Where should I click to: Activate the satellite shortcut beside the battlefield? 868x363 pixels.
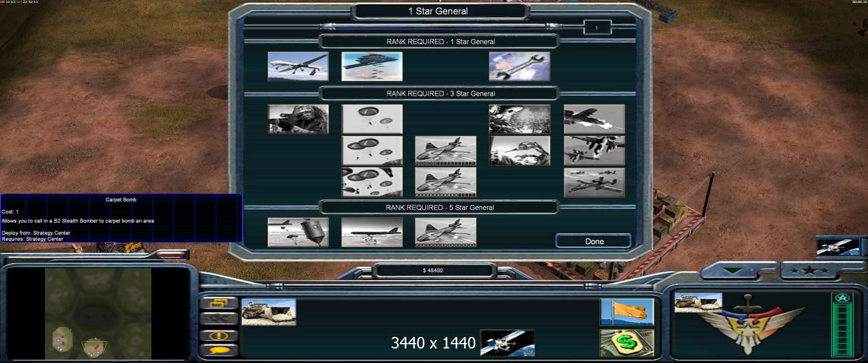pyautogui.click(x=838, y=247)
